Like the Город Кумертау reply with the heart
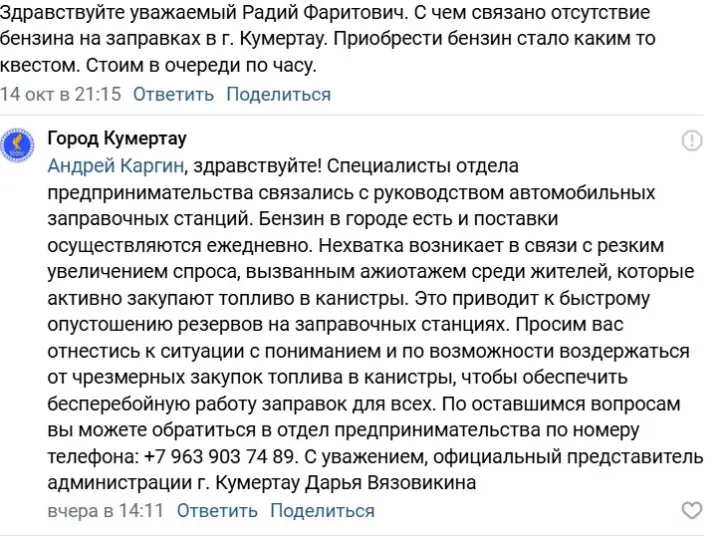The image size is (728, 540). [691, 511]
